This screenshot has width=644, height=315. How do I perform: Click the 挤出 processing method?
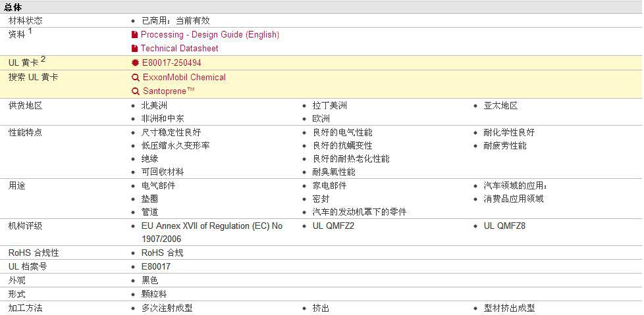321,308
